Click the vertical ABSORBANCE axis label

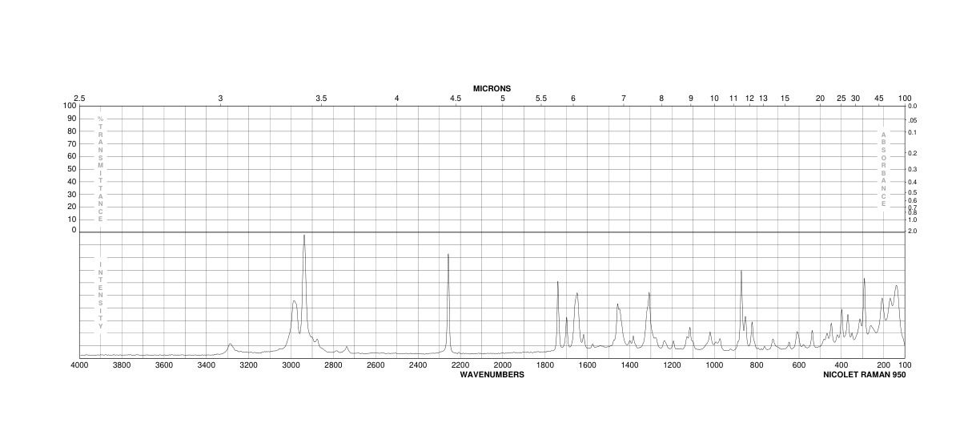point(884,169)
